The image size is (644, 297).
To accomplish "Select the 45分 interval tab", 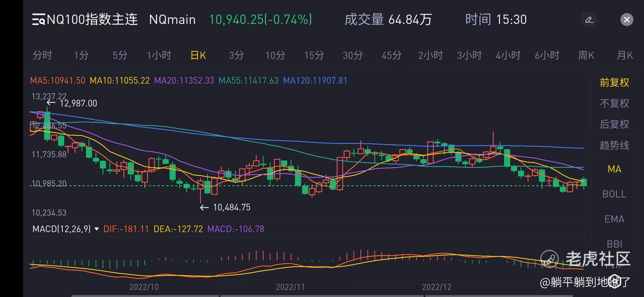I will pyautogui.click(x=392, y=55).
